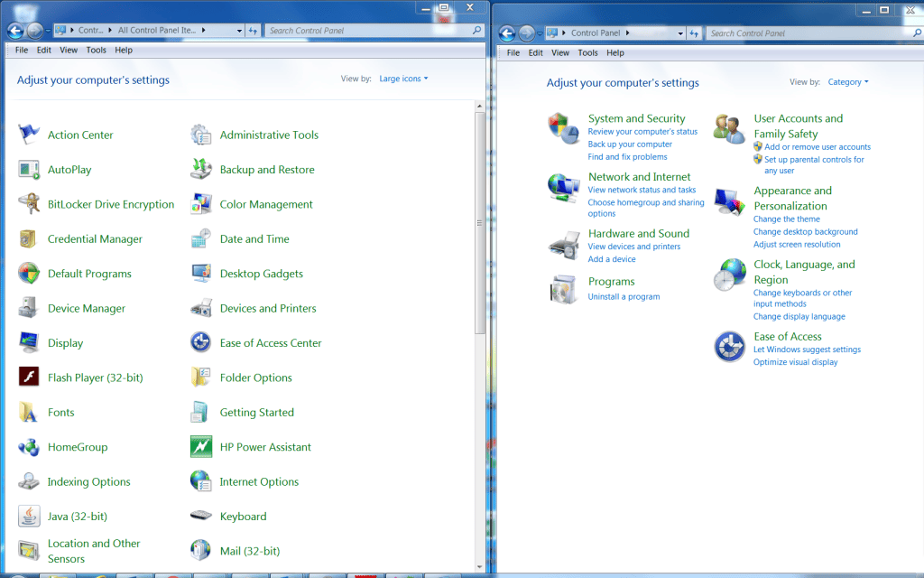The image size is (924, 578).
Task: Expand arrow after All Control Panel Items breadcrumb
Action: [203, 30]
